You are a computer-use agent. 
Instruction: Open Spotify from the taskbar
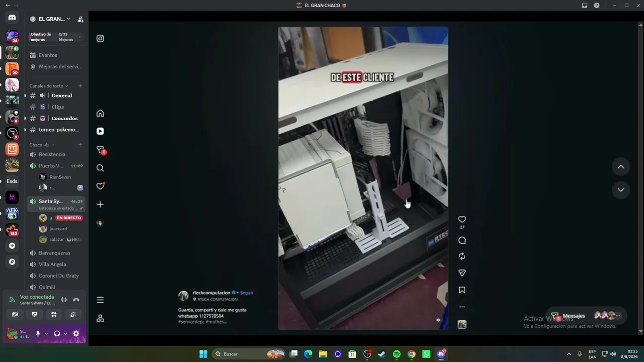coord(396,354)
